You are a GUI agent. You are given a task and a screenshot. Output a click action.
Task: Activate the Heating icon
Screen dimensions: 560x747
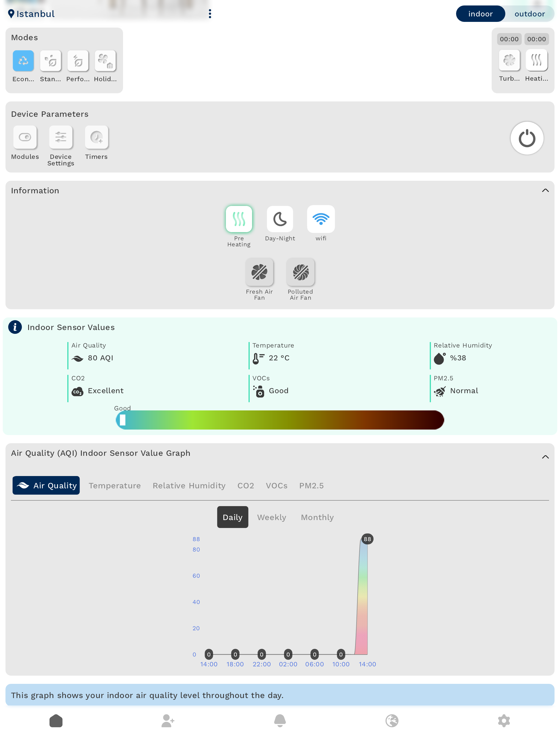pyautogui.click(x=537, y=60)
